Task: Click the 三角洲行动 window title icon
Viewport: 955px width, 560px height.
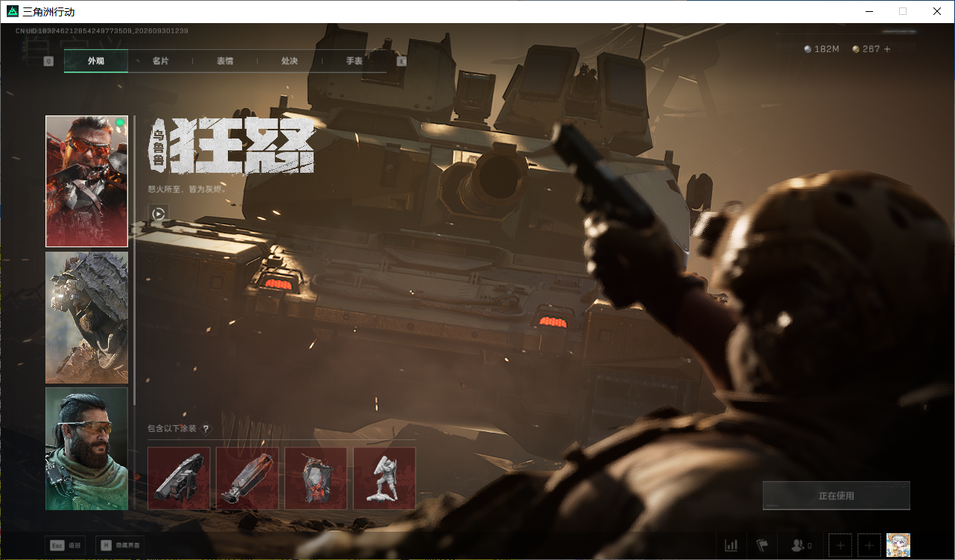Action: (x=12, y=11)
